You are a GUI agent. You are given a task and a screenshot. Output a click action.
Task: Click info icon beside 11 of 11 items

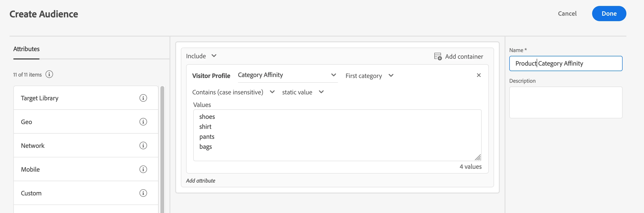click(49, 74)
